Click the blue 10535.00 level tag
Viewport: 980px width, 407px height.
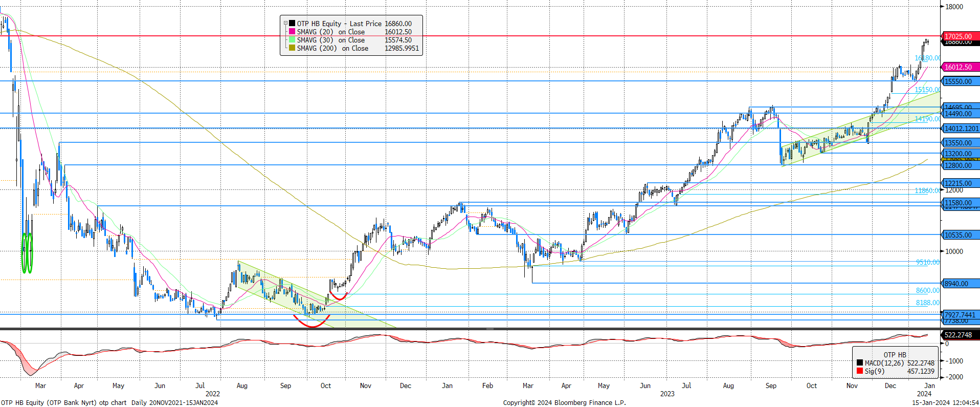[x=961, y=235]
